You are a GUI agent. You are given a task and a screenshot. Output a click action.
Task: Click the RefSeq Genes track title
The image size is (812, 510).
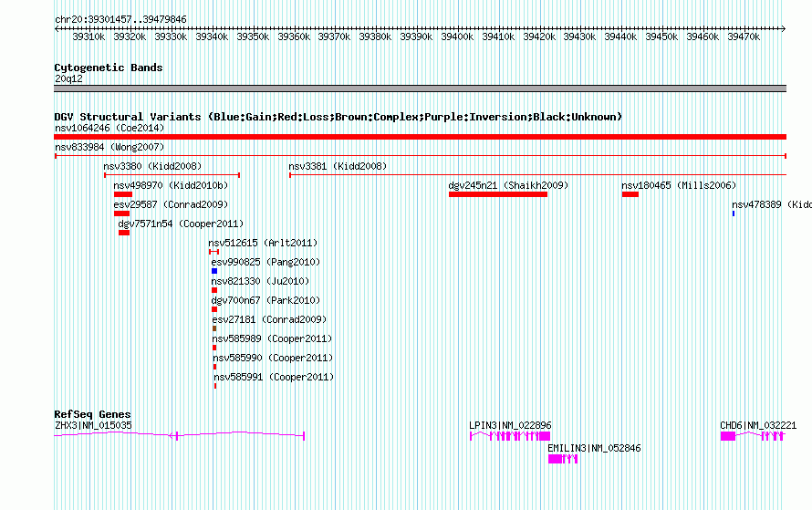tap(92, 414)
